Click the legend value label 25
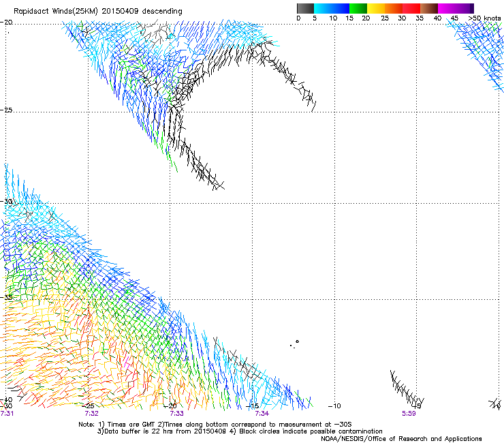 [x=384, y=18]
